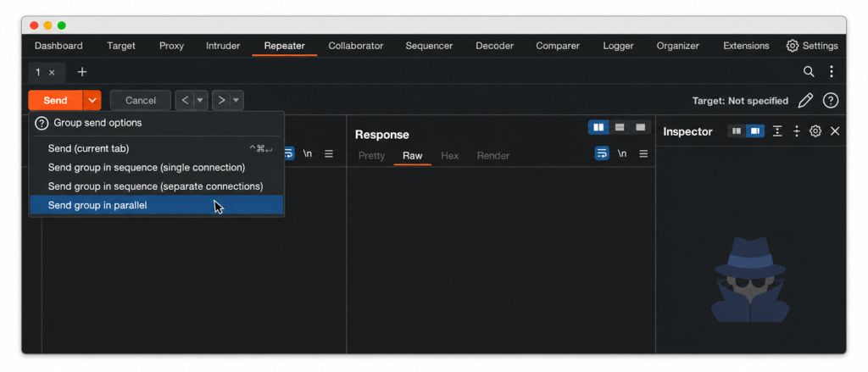Image resolution: width=868 pixels, height=372 pixels.
Task: Show Response in Raw view
Action: pyautogui.click(x=413, y=156)
